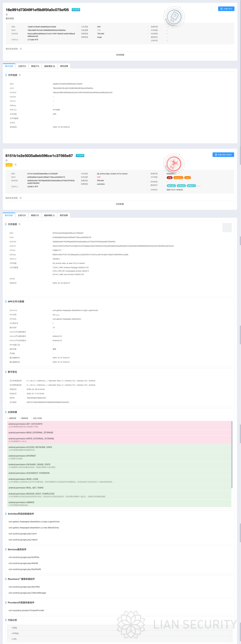Click android.permission.ACCESS_NETWORK_STATE row
The image size is (241, 644).
[x=119, y=448]
